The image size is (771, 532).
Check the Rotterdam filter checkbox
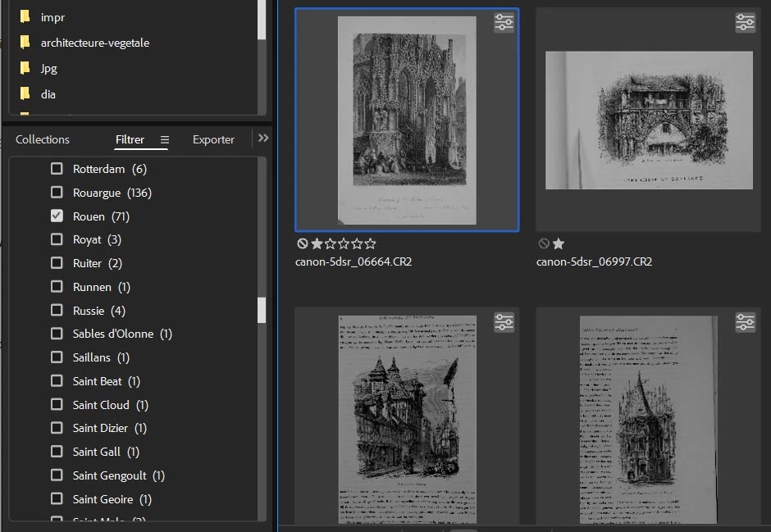[57, 169]
